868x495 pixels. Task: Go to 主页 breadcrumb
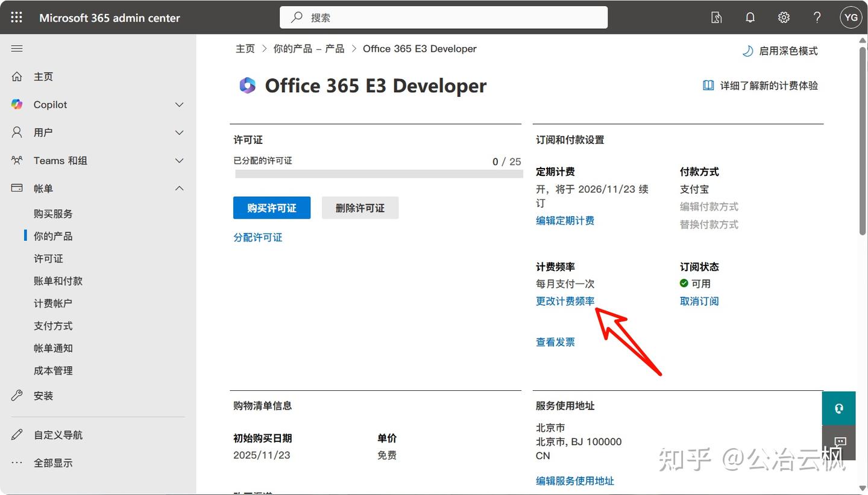[x=245, y=49]
